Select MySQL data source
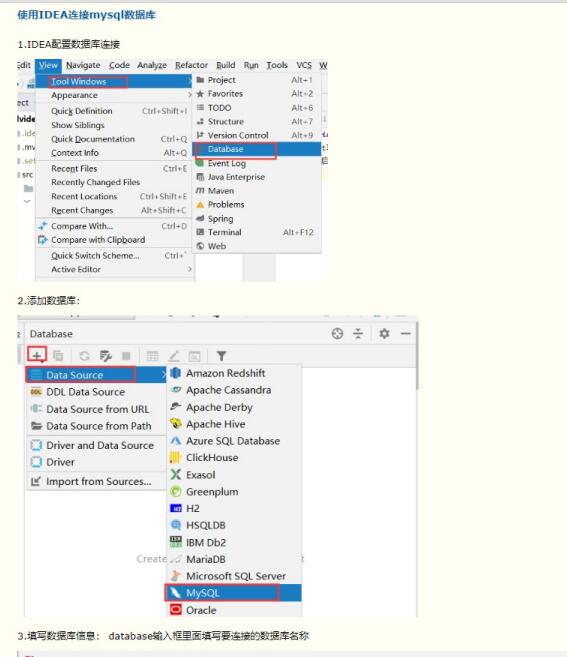Viewport: 567px width, 657px height. pyautogui.click(x=234, y=593)
